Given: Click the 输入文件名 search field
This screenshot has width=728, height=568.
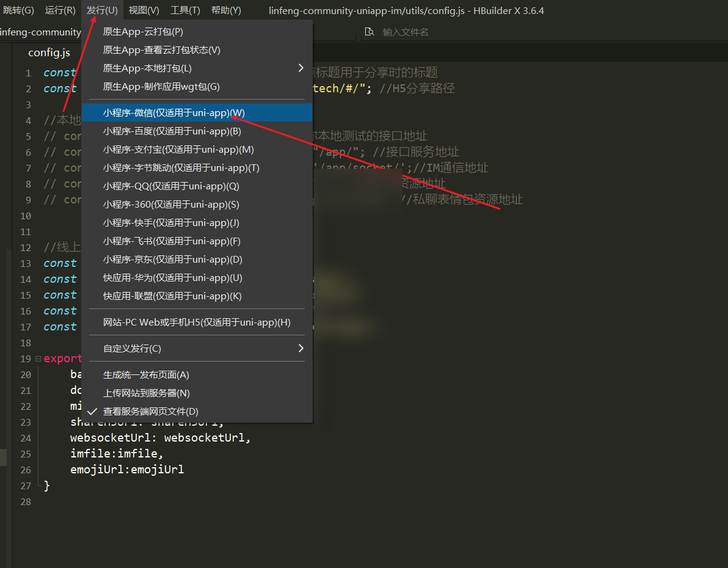Looking at the screenshot, I should [406, 32].
